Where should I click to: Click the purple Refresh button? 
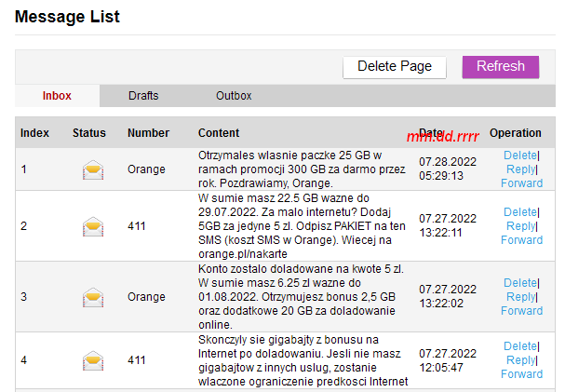[x=501, y=66]
